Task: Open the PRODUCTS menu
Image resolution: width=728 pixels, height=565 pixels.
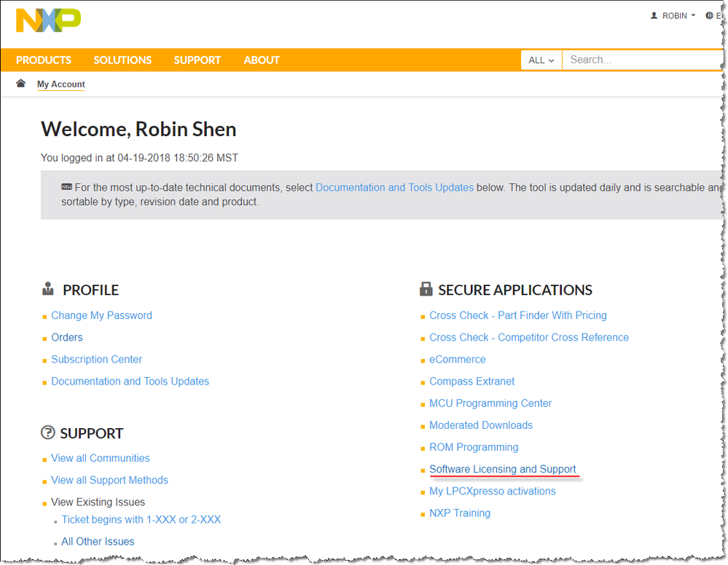Action: click(44, 60)
